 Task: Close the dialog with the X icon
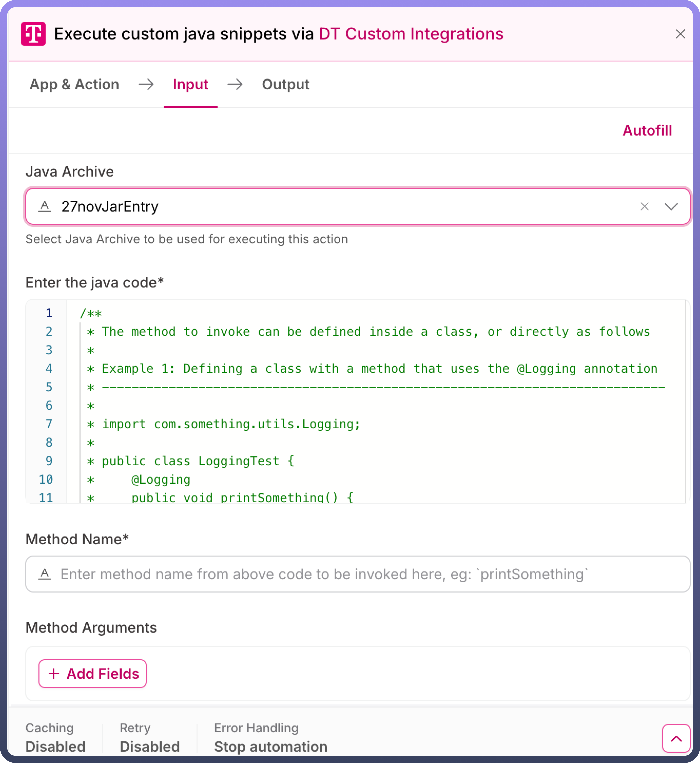coord(680,34)
